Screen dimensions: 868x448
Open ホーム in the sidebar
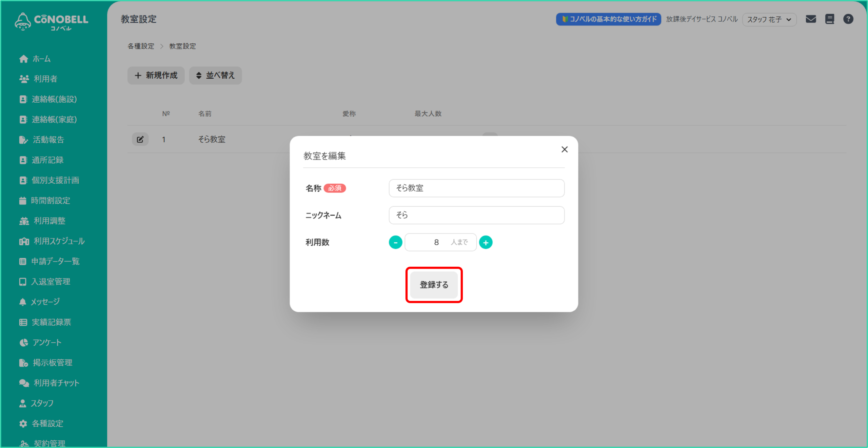41,59
